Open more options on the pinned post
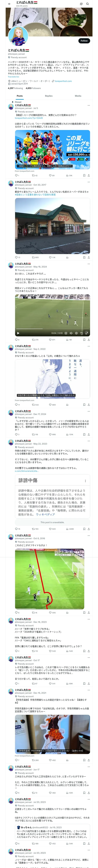The width and height of the screenshot is (98, 868). point(89,105)
